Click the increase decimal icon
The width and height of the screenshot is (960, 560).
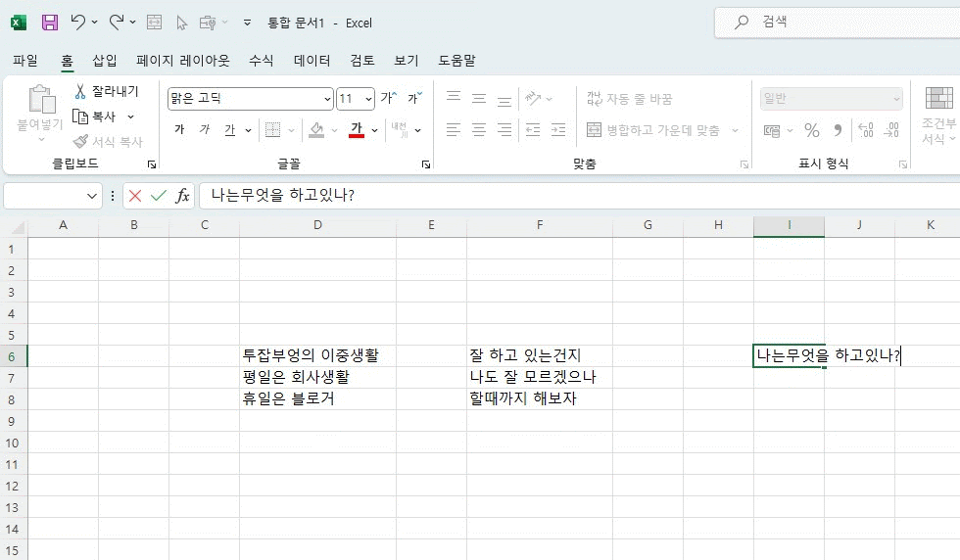866,130
